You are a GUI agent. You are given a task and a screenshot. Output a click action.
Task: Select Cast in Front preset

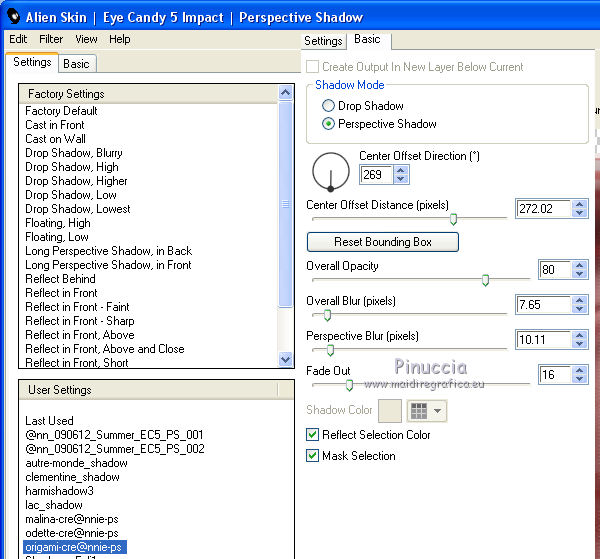point(55,125)
